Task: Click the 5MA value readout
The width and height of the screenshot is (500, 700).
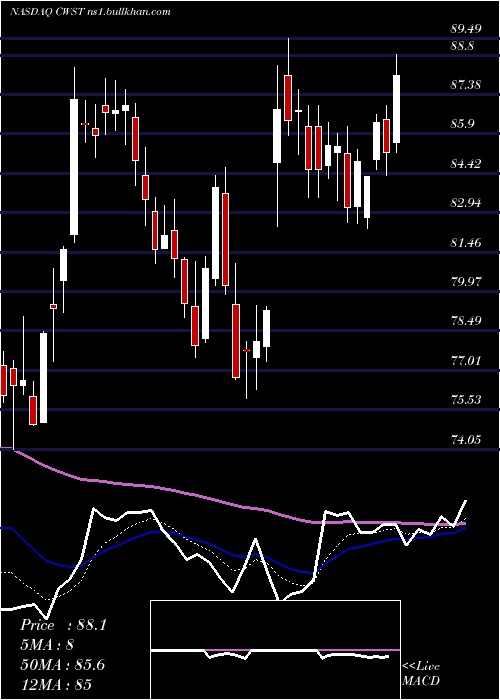Action: pyautogui.click(x=47, y=645)
